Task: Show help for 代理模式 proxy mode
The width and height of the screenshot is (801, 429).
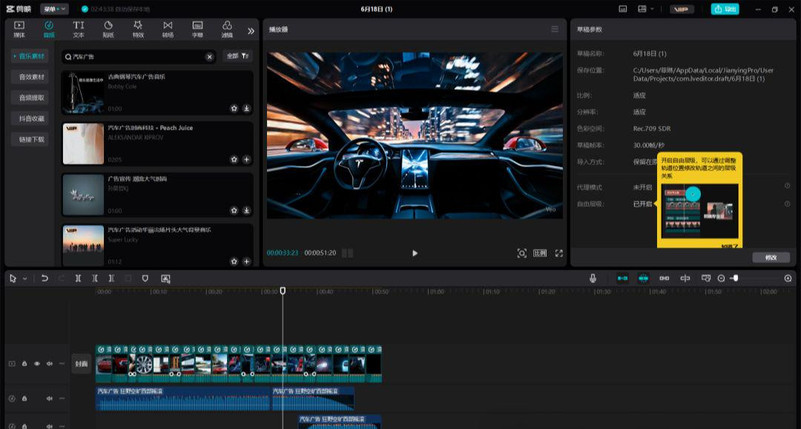Action: coord(787,186)
